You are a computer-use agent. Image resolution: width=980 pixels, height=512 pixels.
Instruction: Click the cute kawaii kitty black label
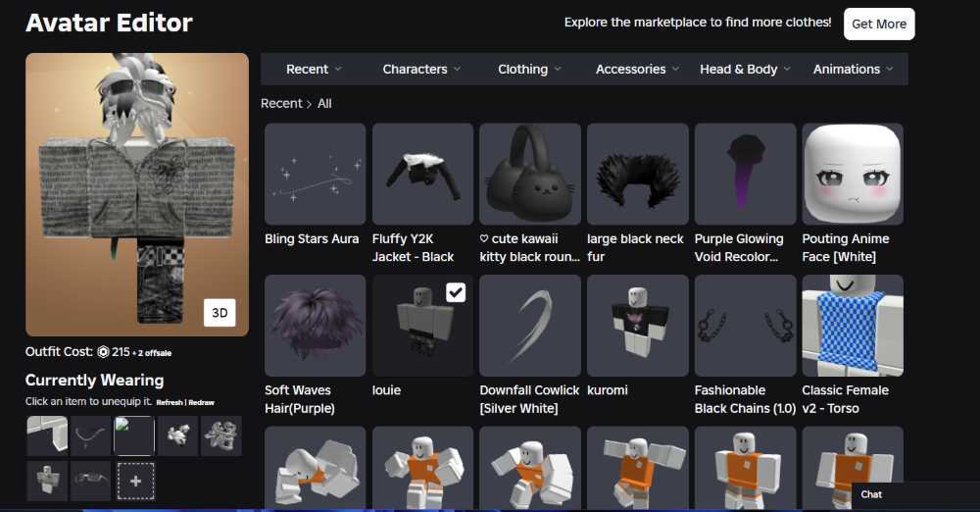(529, 248)
